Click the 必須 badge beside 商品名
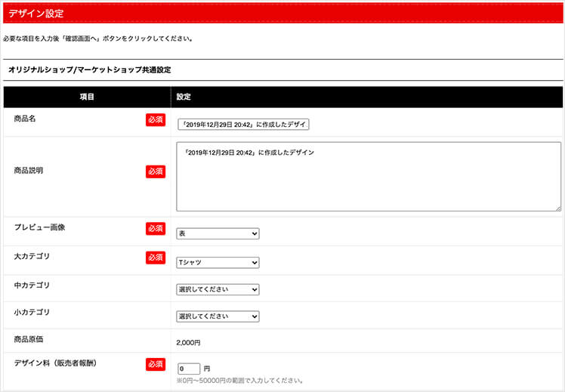 click(x=156, y=120)
